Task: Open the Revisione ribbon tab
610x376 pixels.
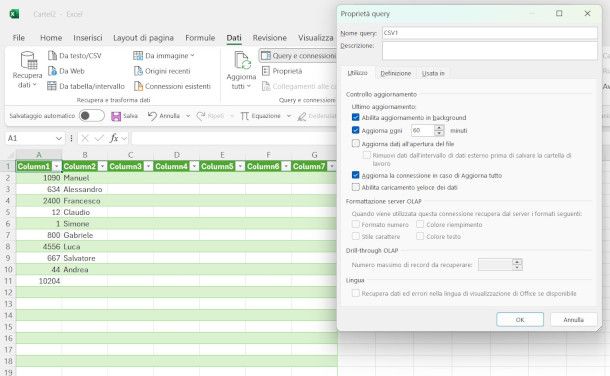Action: click(270, 38)
